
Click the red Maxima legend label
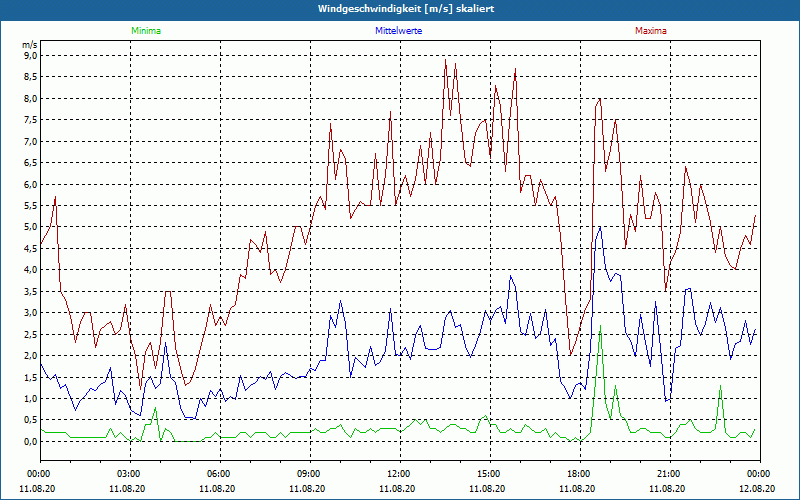(x=651, y=31)
